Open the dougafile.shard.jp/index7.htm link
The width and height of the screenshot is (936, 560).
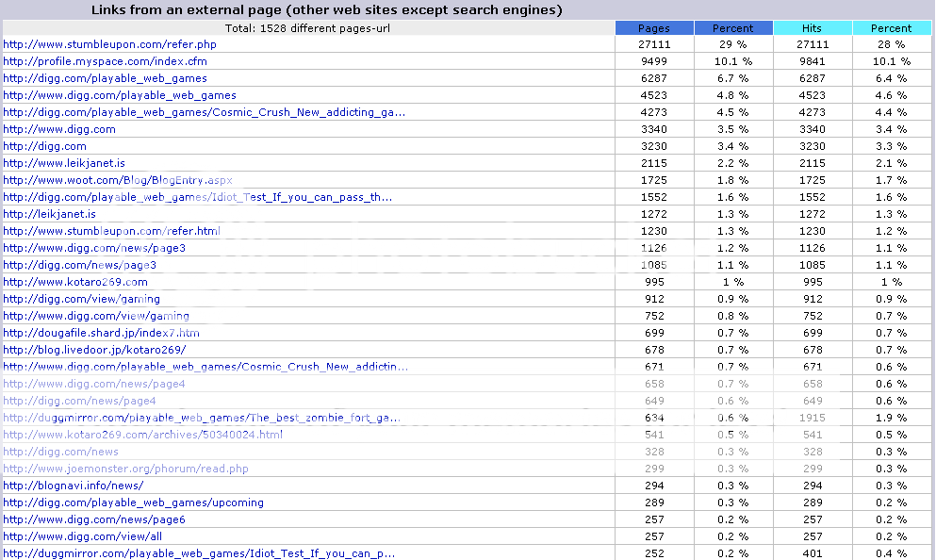tap(101, 333)
